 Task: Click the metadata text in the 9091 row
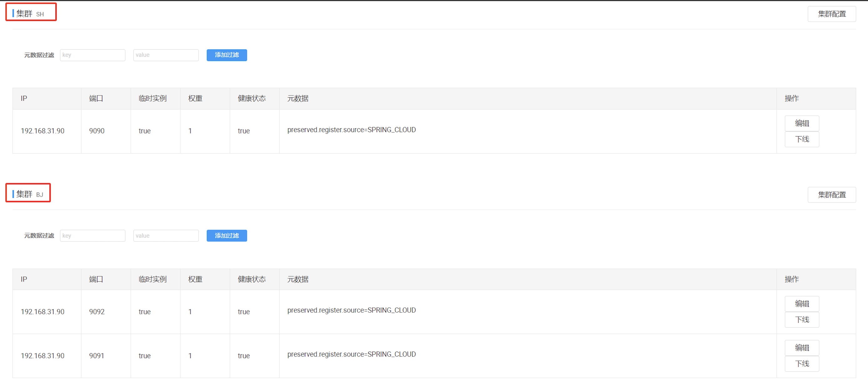pyautogui.click(x=351, y=354)
